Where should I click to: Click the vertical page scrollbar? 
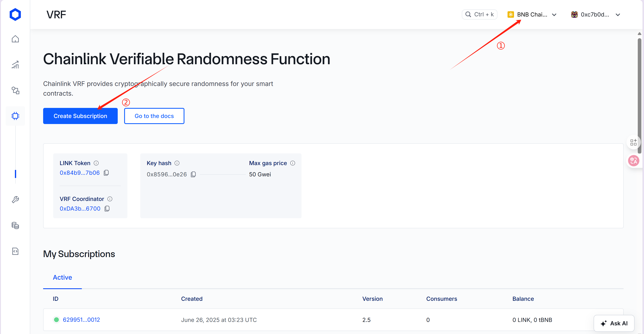(x=640, y=96)
